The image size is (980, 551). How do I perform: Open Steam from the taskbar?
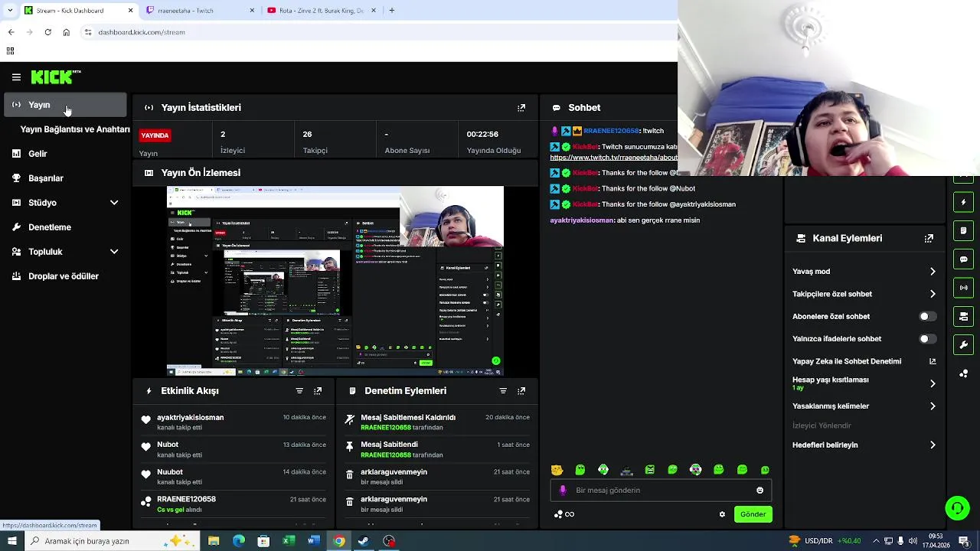(364, 541)
